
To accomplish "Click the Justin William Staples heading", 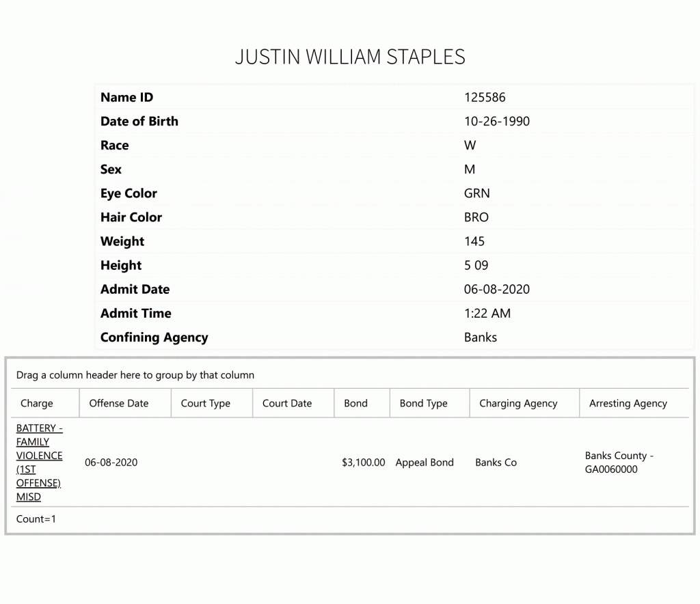I will click(x=350, y=57).
